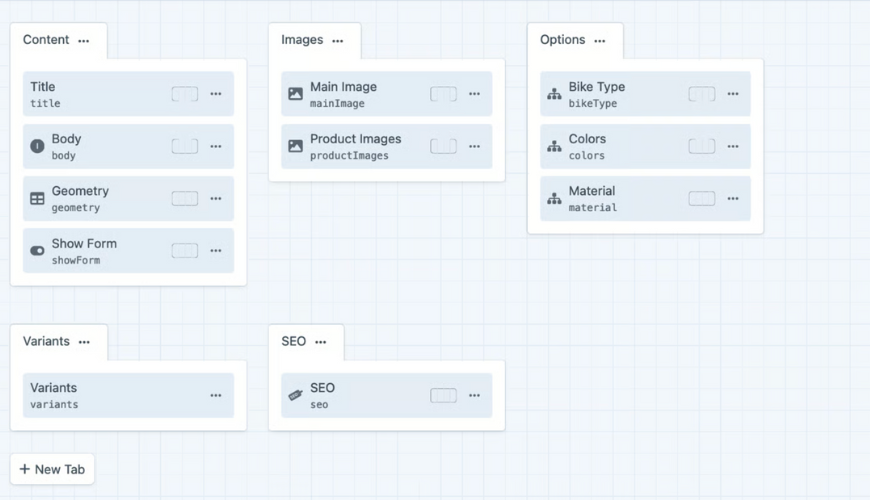The height and width of the screenshot is (500, 870).
Task: Open the Options tab settings menu
Action: [600, 41]
